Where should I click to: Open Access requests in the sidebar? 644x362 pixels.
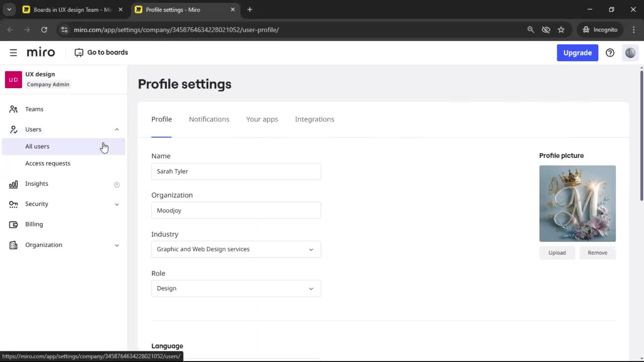(x=63, y=164)
